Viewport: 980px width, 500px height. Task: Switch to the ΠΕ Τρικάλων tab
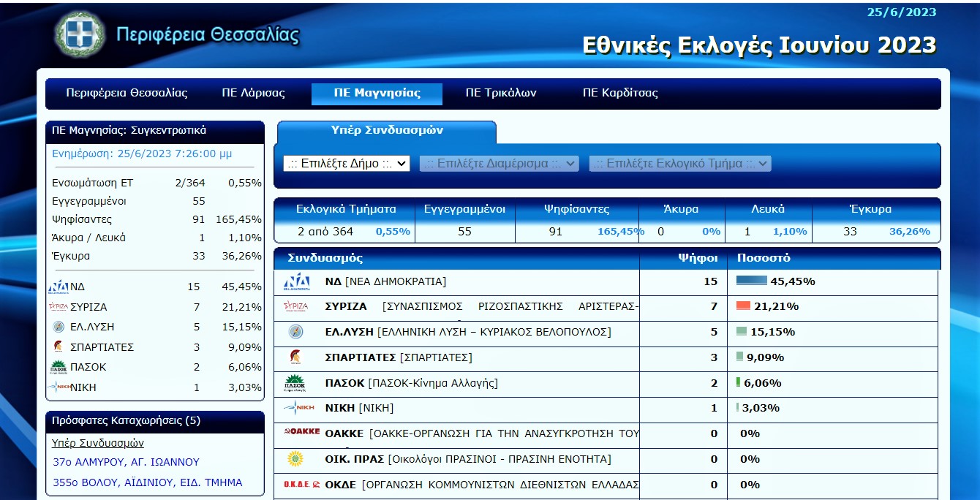point(501,94)
